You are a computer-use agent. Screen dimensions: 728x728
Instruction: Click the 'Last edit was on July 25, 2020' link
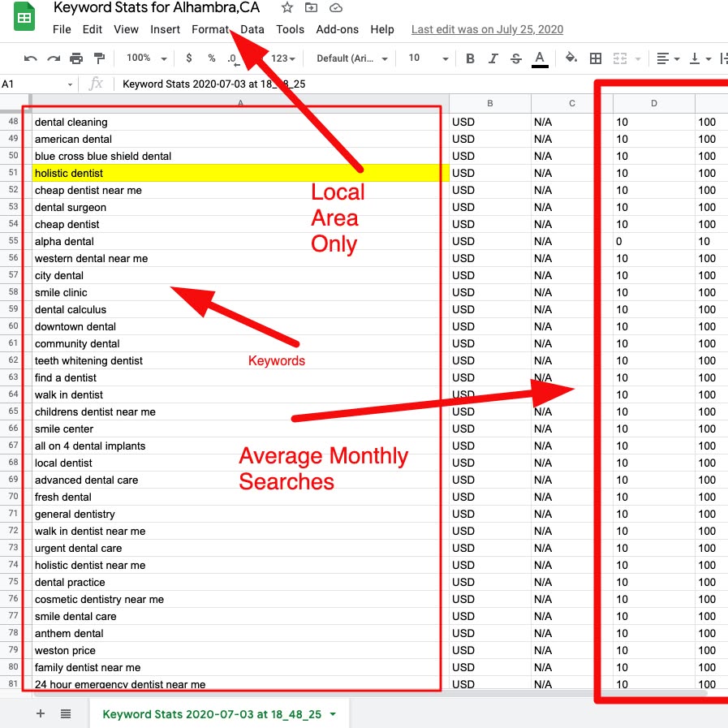[487, 29]
